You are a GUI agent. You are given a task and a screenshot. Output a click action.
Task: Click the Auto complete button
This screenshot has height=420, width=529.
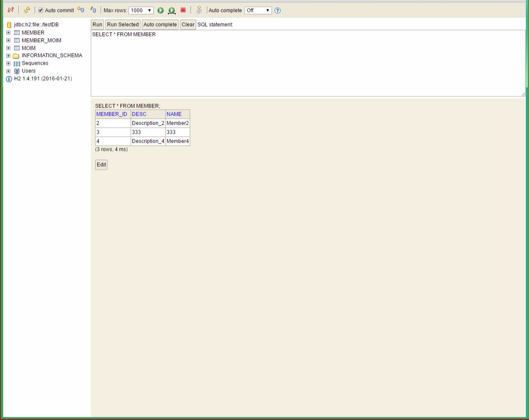160,24
